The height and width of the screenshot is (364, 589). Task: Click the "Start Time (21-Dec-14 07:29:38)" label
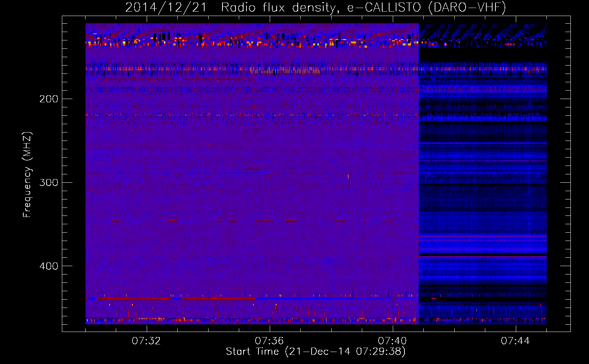316,352
